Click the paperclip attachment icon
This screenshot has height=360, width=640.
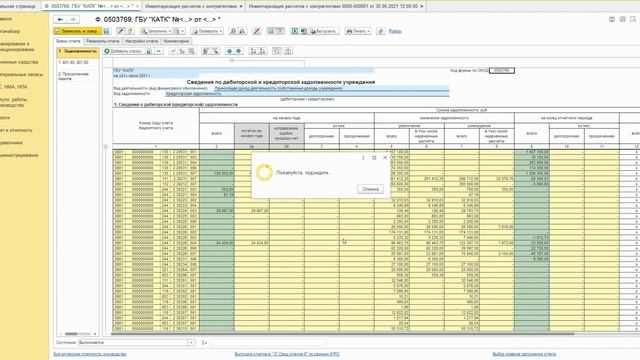tap(381, 31)
